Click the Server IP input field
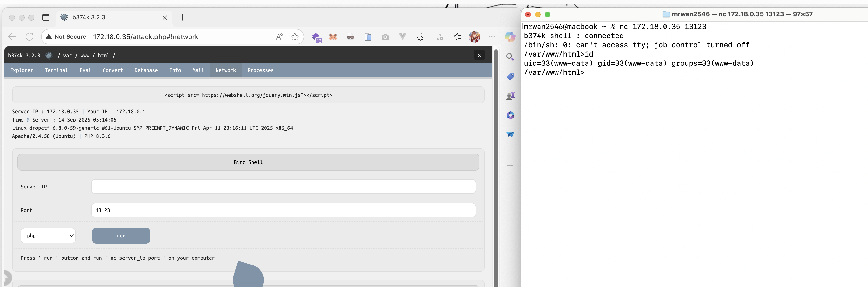Viewport: 868px width, 287px height. 283,187
